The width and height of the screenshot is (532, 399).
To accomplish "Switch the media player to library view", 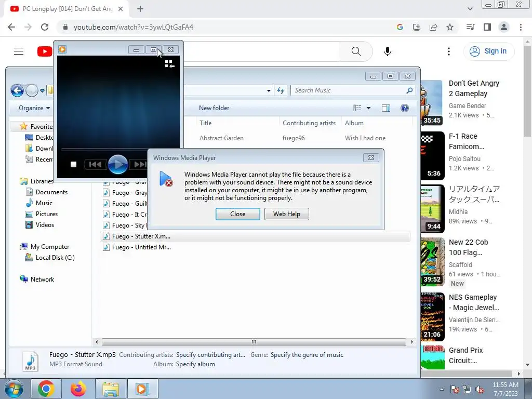I will 170,64.
